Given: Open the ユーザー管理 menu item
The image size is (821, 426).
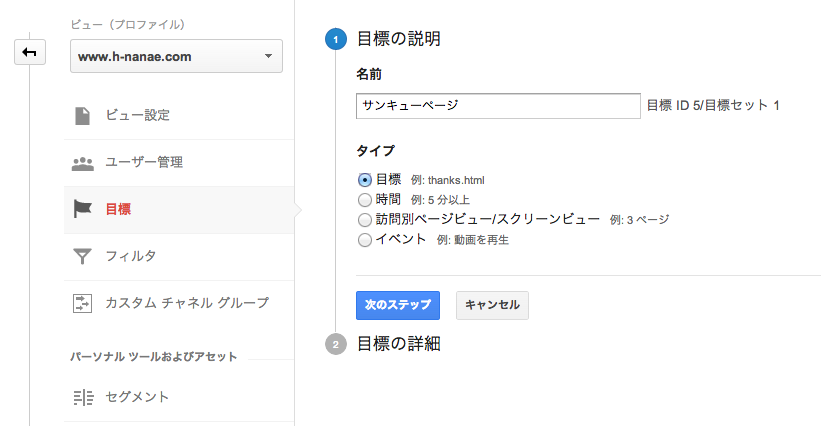Looking at the screenshot, I should [x=179, y=163].
